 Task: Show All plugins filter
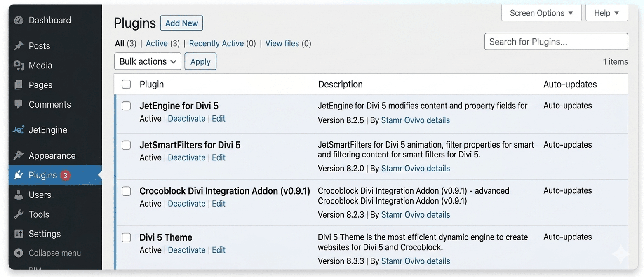pos(120,43)
